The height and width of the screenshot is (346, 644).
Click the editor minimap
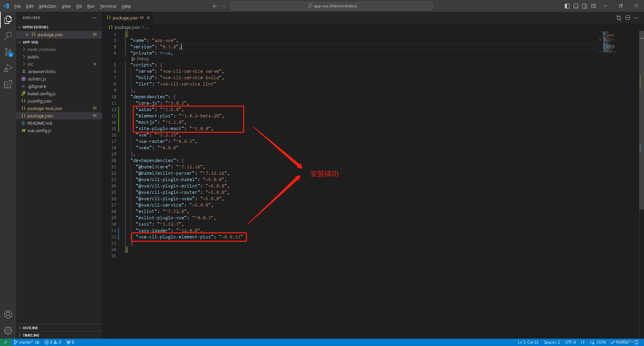click(609, 42)
